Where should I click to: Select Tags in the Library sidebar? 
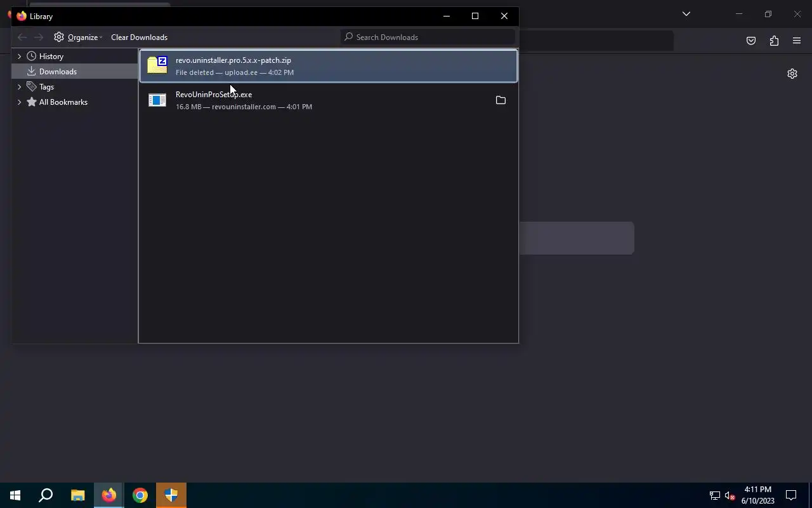[x=46, y=86]
